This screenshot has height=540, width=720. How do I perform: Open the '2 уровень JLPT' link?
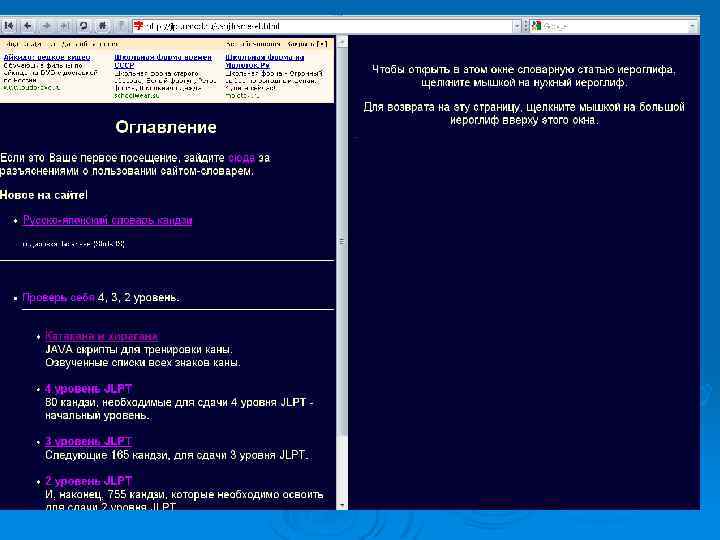click(89, 481)
